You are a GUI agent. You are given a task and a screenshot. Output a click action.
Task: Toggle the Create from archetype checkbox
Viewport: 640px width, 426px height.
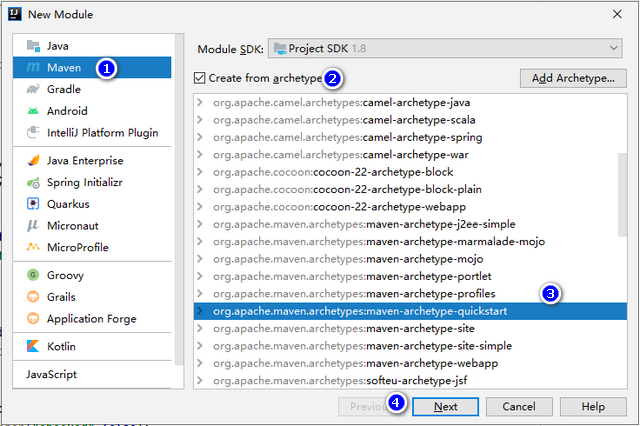click(201, 78)
